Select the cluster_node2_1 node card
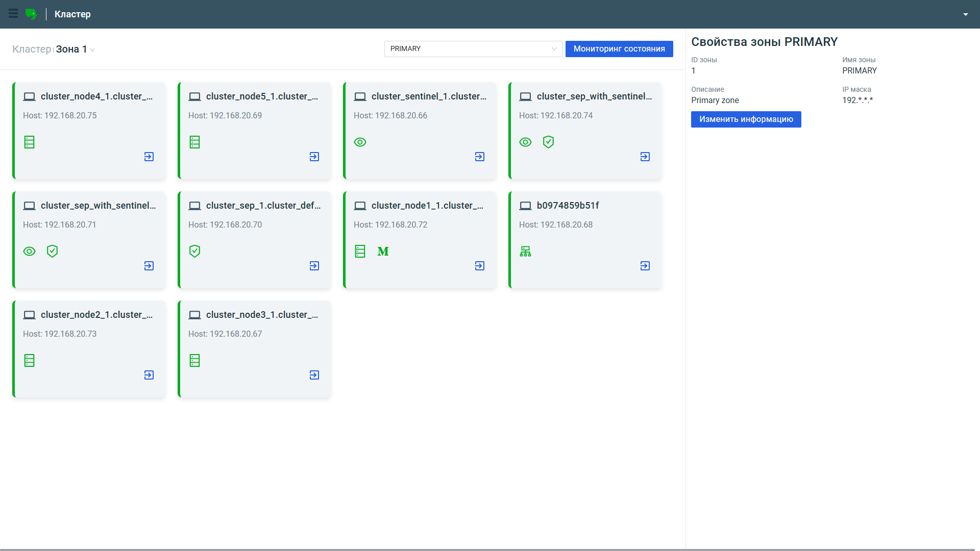 [89, 348]
